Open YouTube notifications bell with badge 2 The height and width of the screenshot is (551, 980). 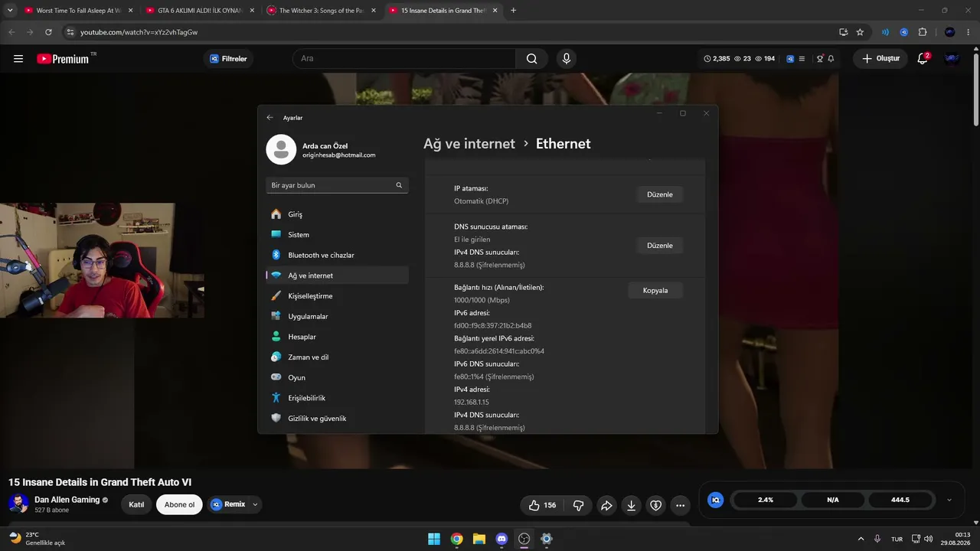coord(923,59)
